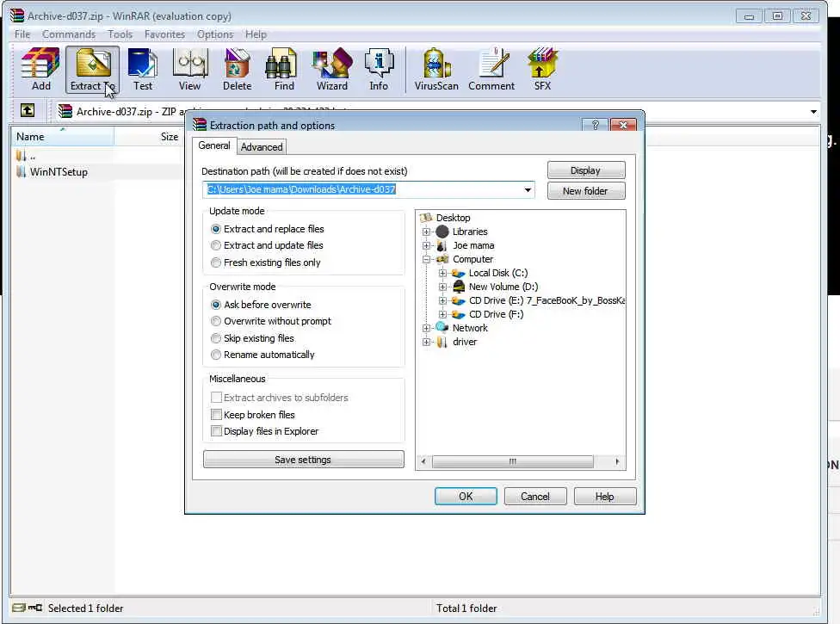Show archive Info icon
Image resolution: width=840 pixels, height=624 pixels.
coord(378,69)
